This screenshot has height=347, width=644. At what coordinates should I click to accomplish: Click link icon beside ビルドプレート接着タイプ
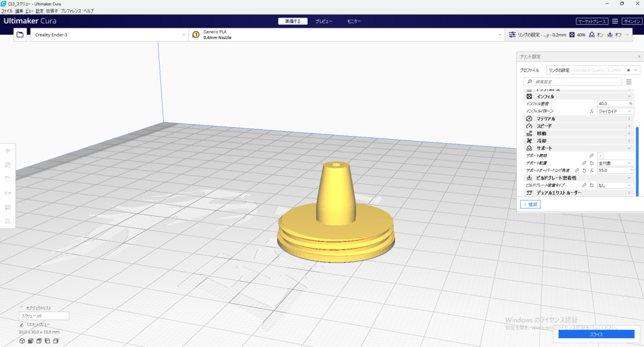coord(584,185)
